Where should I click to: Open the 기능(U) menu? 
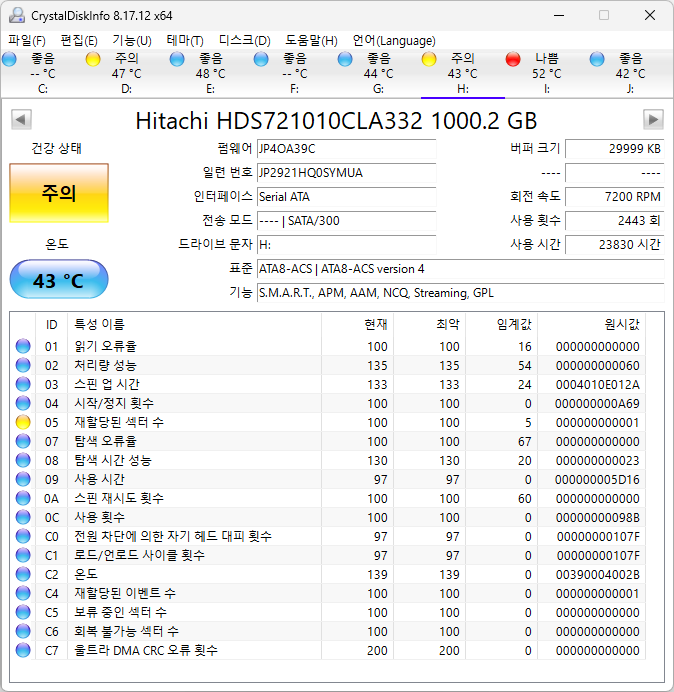point(132,41)
